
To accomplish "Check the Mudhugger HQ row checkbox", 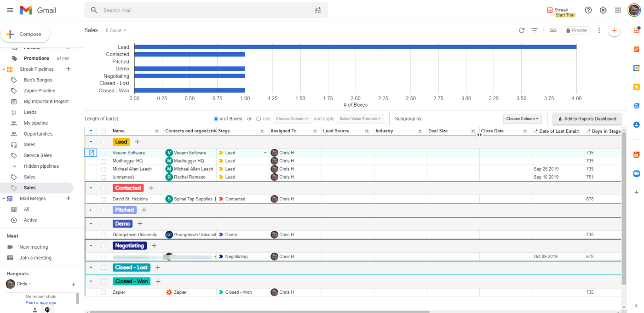I will click(103, 161).
